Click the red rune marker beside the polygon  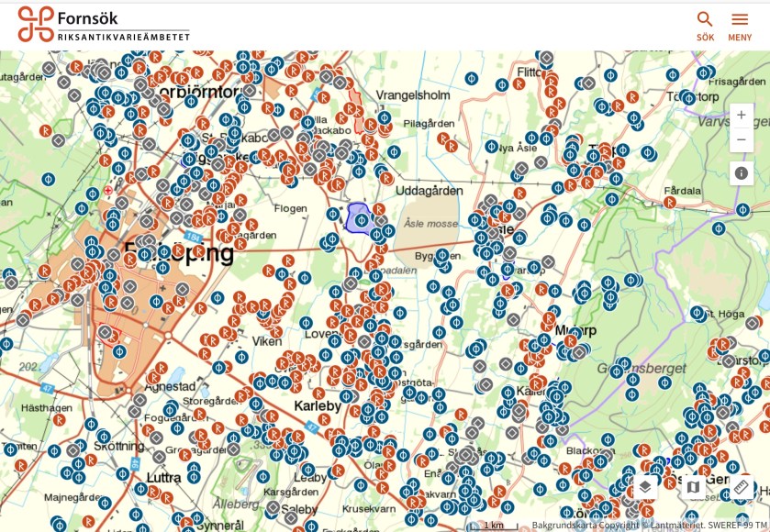click(x=378, y=210)
